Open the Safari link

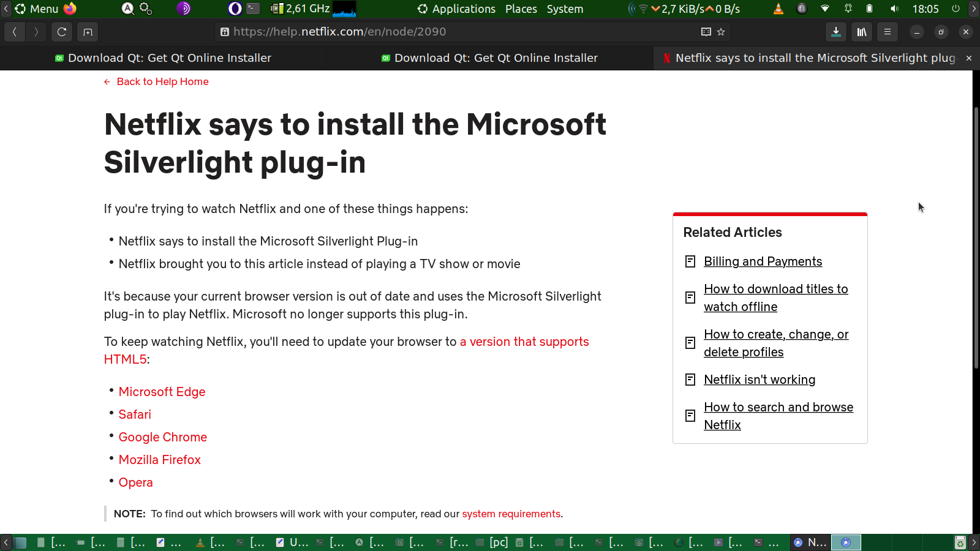point(135,414)
